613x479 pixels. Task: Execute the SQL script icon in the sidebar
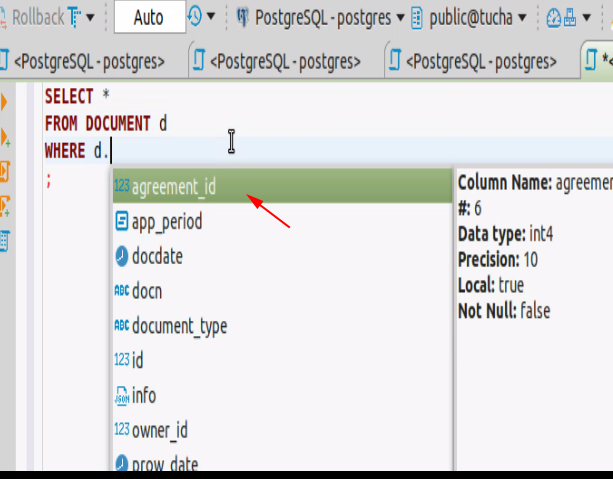pyautogui.click(x=5, y=171)
